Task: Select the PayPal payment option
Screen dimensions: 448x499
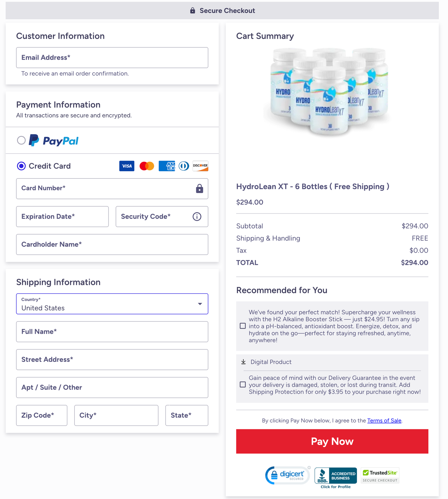Action: click(21, 140)
